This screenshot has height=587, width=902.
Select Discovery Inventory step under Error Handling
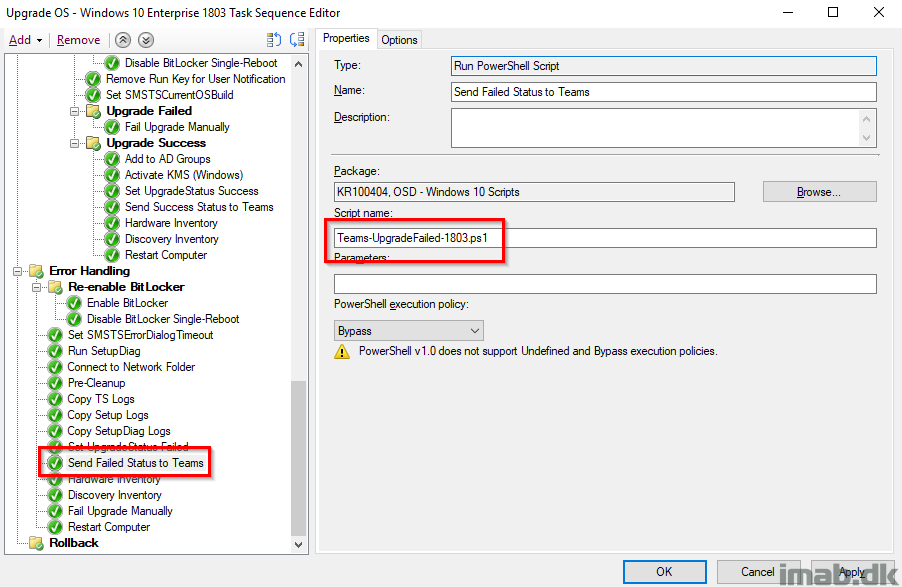tap(114, 495)
